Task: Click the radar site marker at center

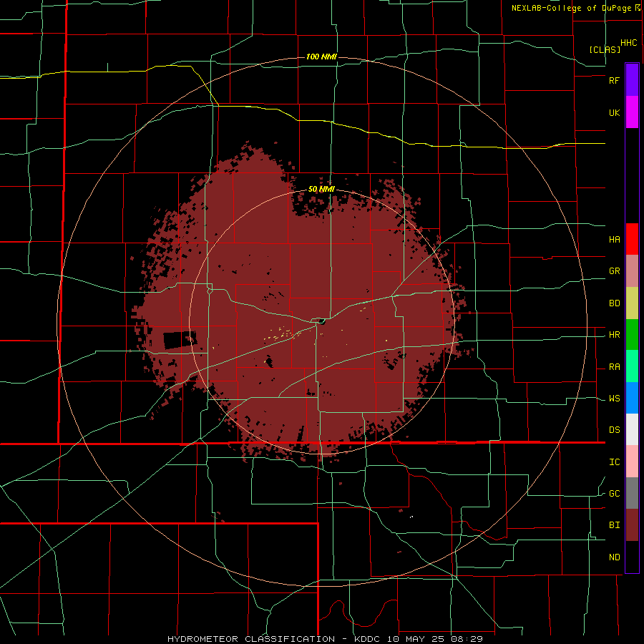Action: pos(321,321)
